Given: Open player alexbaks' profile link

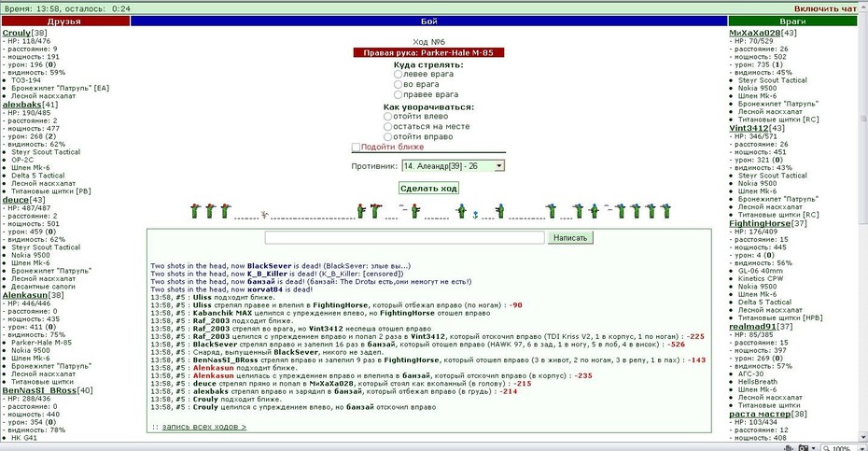Looking at the screenshot, I should 22,105.
